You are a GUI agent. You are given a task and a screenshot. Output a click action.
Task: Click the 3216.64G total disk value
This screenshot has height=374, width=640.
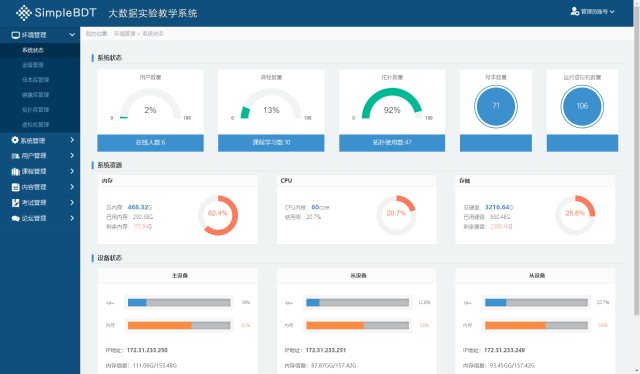[x=499, y=207]
